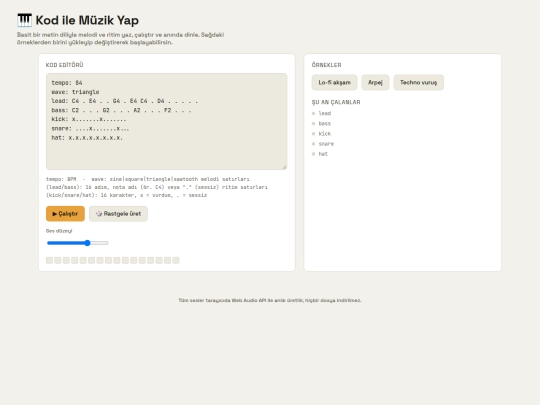The image size is (540, 405).
Task: Load the Lo-fi akşam example
Action: pyautogui.click(x=334, y=83)
